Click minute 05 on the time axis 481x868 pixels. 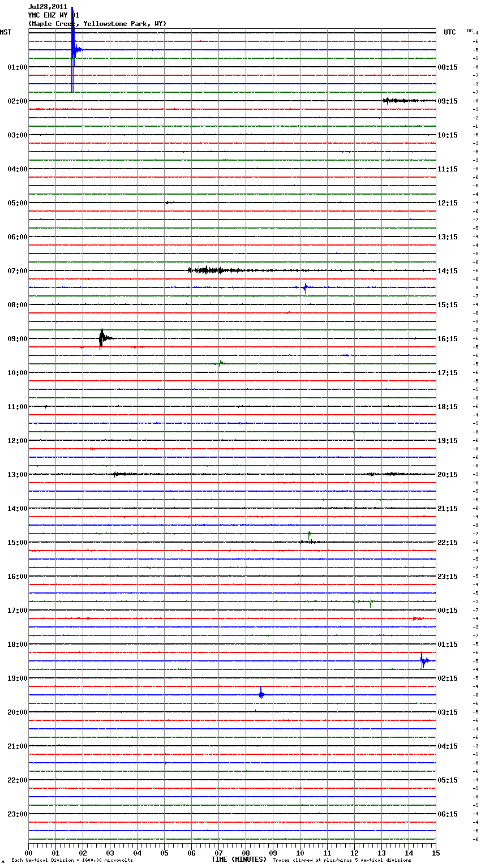164,853
